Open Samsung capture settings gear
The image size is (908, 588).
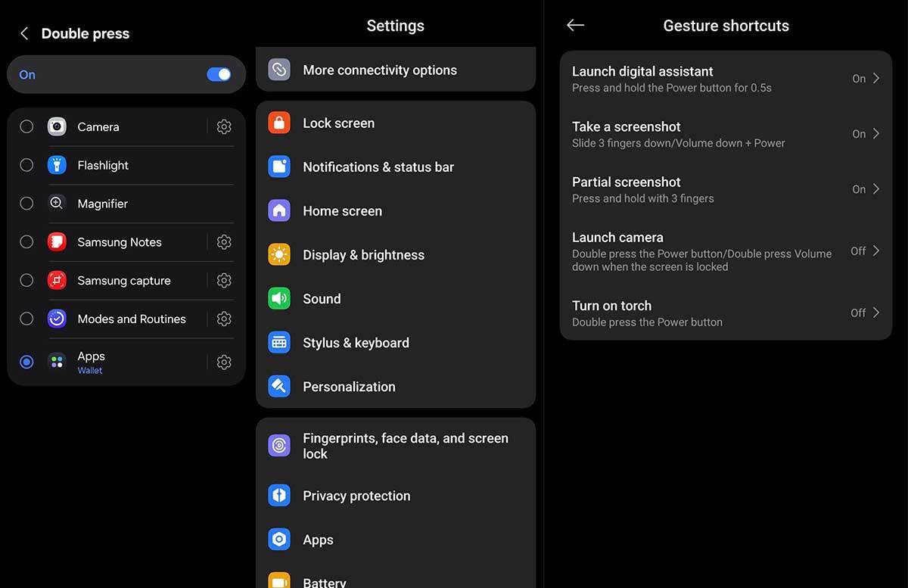[223, 281]
